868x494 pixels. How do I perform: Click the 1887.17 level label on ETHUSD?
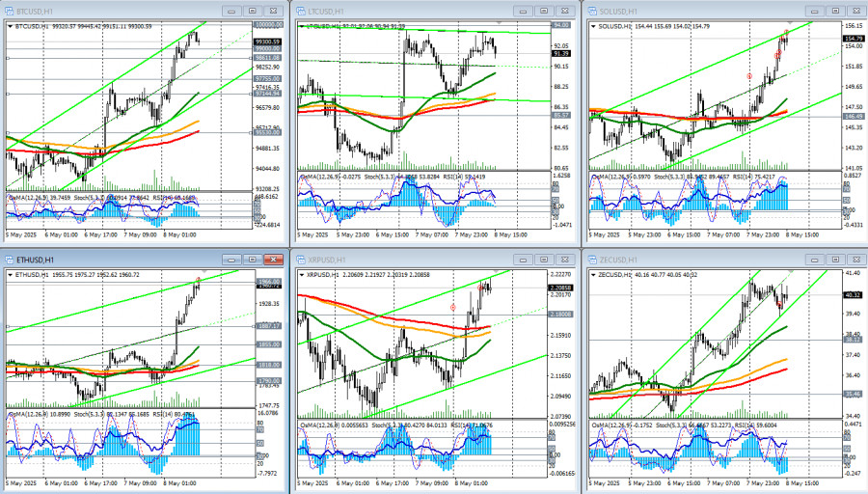click(x=268, y=326)
